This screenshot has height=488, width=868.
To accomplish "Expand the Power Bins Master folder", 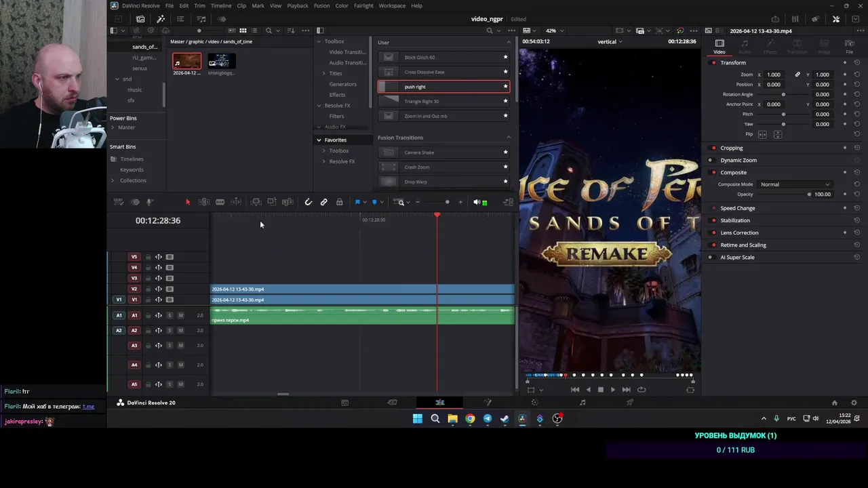I will [x=113, y=127].
